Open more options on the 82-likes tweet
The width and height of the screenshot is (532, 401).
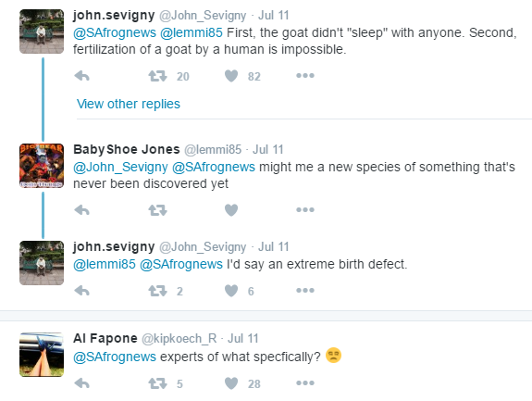point(305,76)
